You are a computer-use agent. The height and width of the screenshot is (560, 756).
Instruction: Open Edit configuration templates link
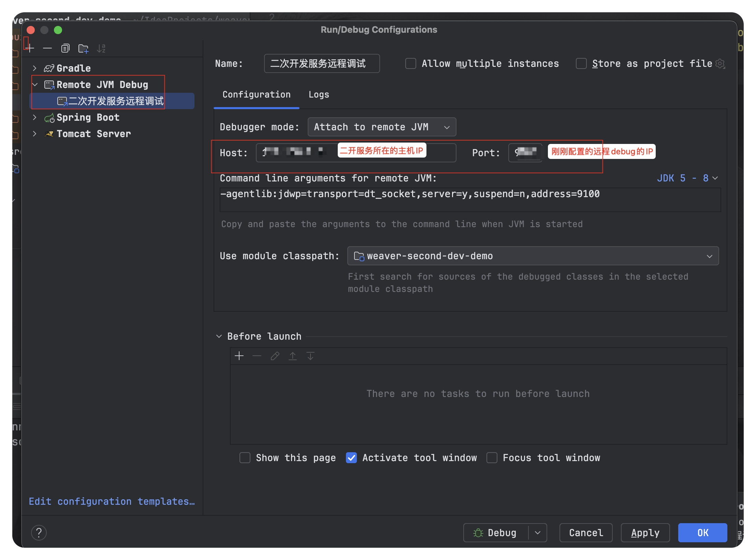click(x=112, y=501)
